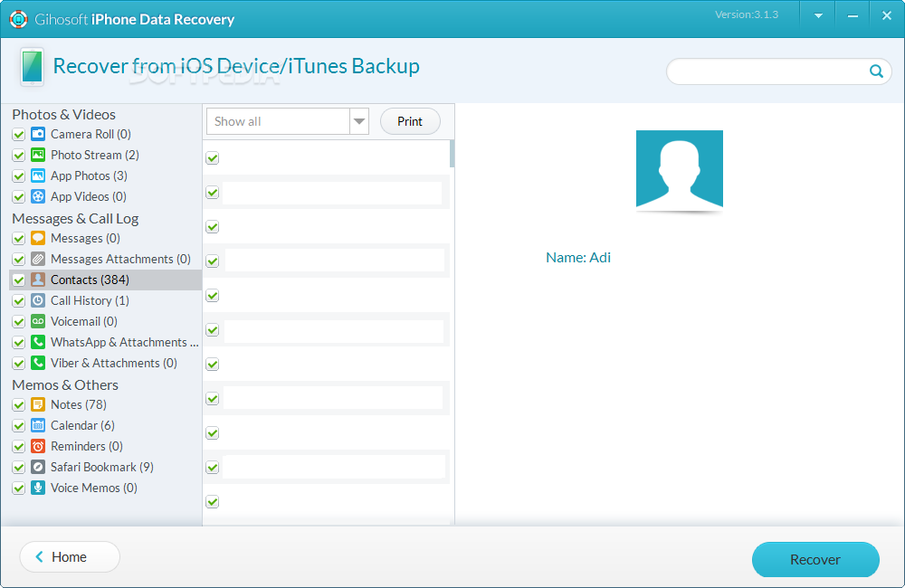The width and height of the screenshot is (905, 588).
Task: Click the Calendar icon
Action: click(x=38, y=425)
